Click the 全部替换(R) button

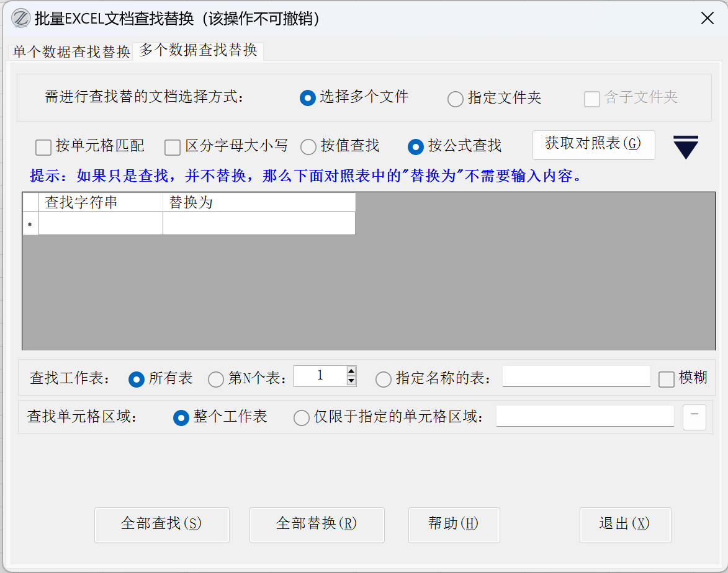[x=317, y=525]
